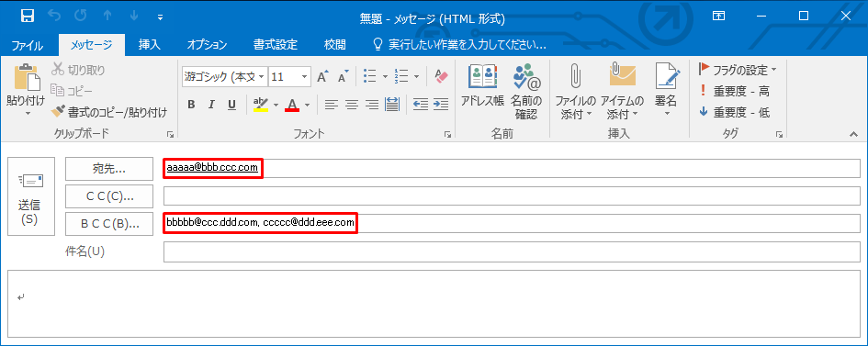Switch to the 挿入 tab
The image size is (868, 346).
[x=150, y=45]
